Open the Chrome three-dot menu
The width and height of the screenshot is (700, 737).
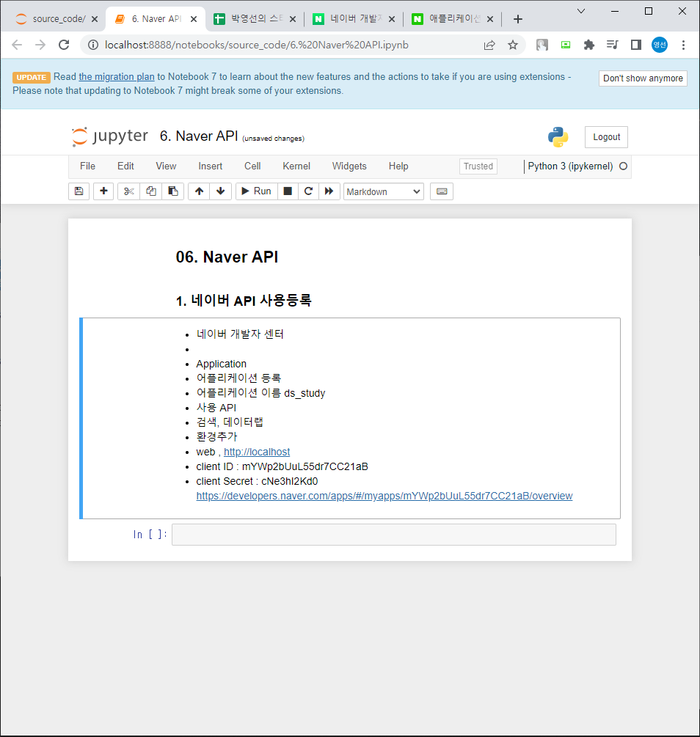point(684,45)
